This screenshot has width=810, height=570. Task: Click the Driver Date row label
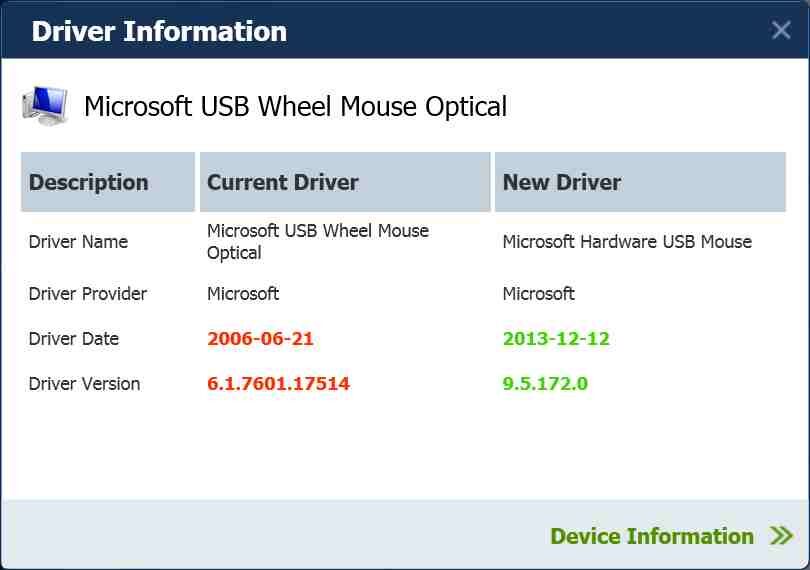click(74, 339)
